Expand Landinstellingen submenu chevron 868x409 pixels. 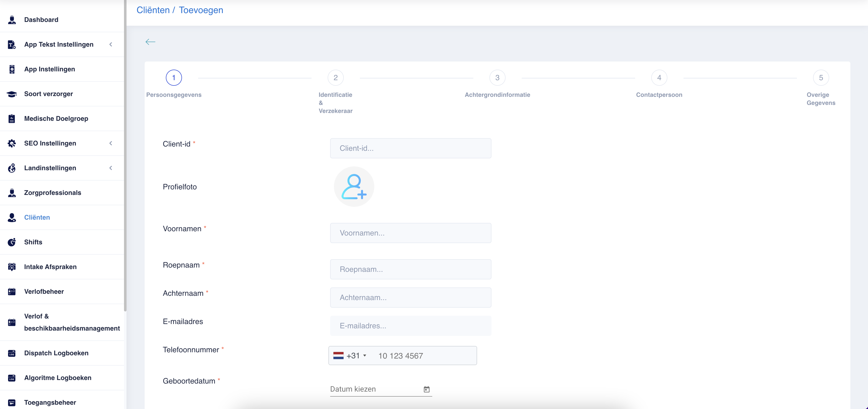tap(111, 168)
